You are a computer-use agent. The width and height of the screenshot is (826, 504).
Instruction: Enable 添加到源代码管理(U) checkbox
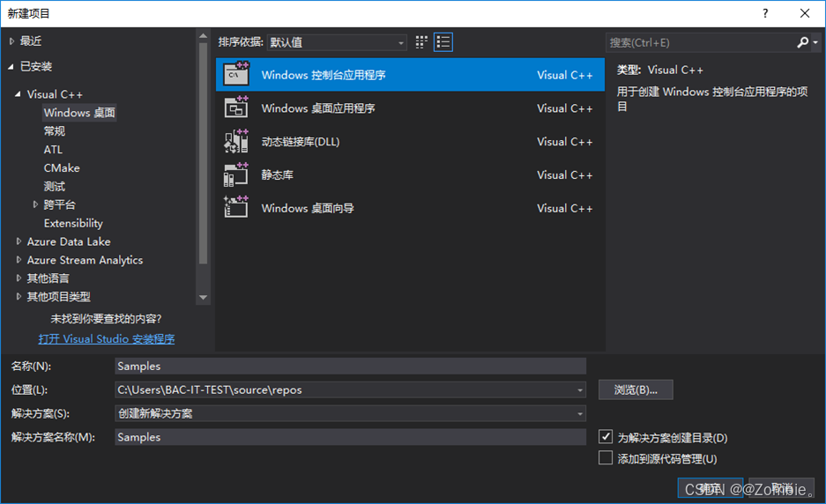pyautogui.click(x=606, y=457)
